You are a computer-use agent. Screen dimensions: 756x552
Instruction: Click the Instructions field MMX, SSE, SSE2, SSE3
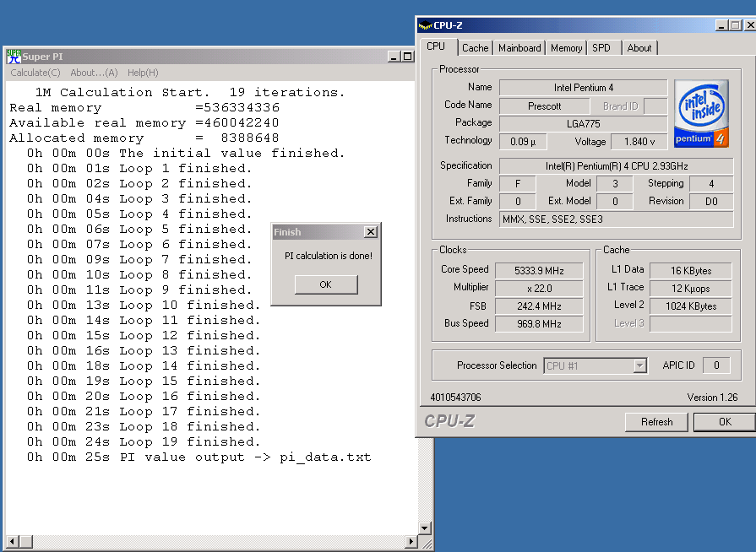point(616,219)
